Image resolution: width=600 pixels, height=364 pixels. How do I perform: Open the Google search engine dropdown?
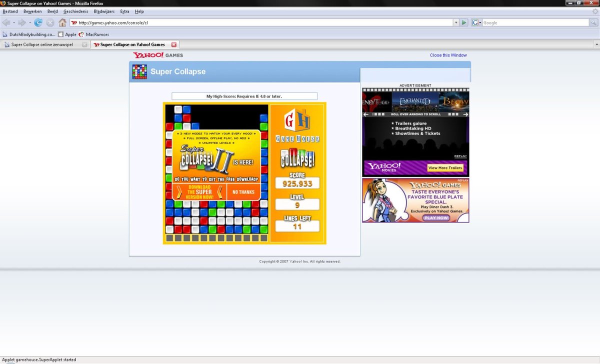tap(476, 22)
